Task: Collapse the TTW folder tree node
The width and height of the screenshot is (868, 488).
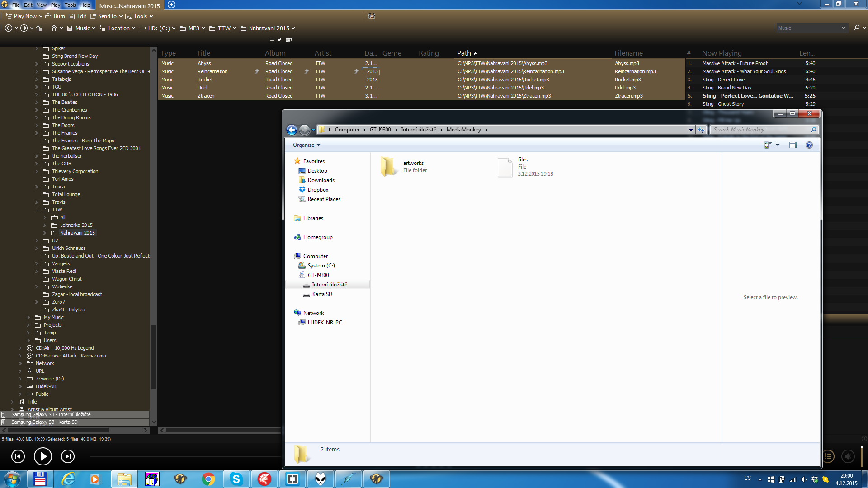Action: coord(37,210)
